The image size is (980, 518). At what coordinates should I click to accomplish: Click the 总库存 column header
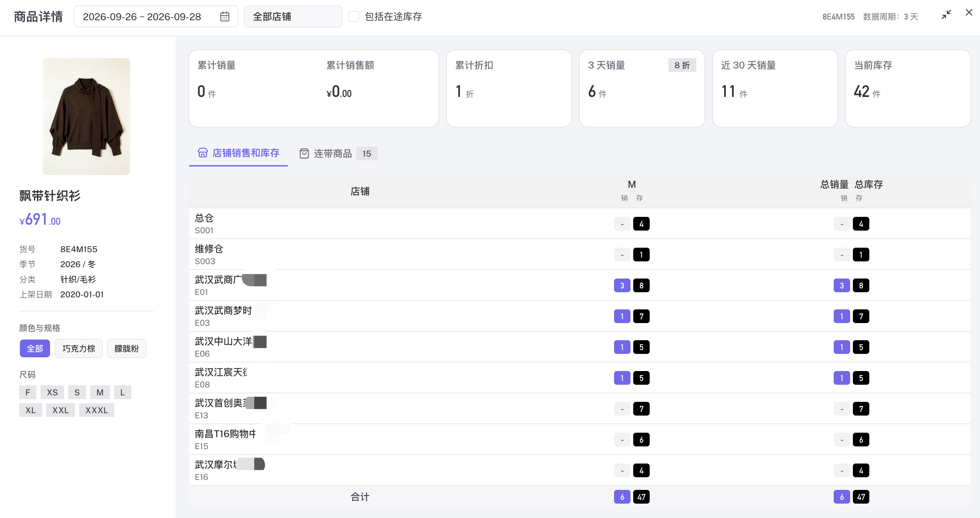pos(869,184)
